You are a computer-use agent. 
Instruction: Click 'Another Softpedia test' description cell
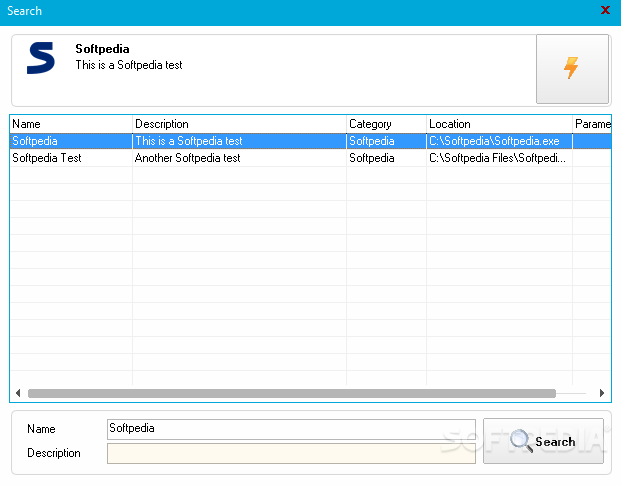[239, 158]
